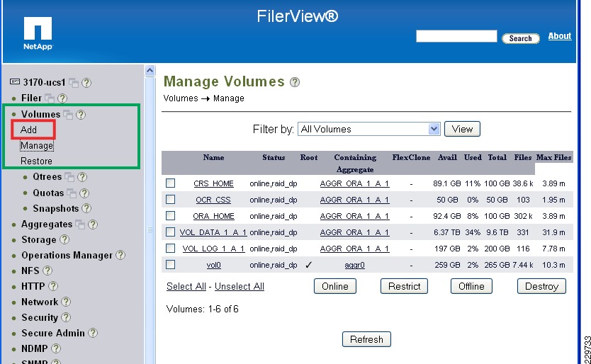Image resolution: width=591 pixels, height=364 pixels.
Task: Open new-window icon beside Aggregates
Action: (x=80, y=224)
